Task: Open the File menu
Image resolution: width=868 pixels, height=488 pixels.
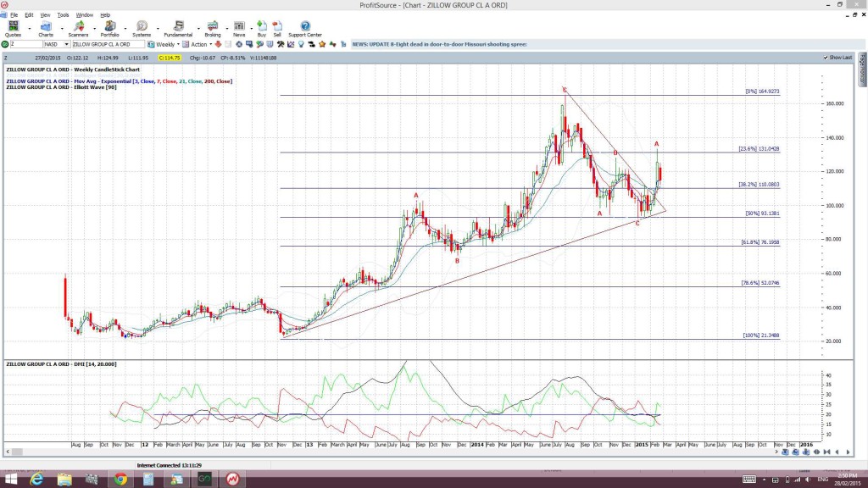Action: [x=14, y=15]
